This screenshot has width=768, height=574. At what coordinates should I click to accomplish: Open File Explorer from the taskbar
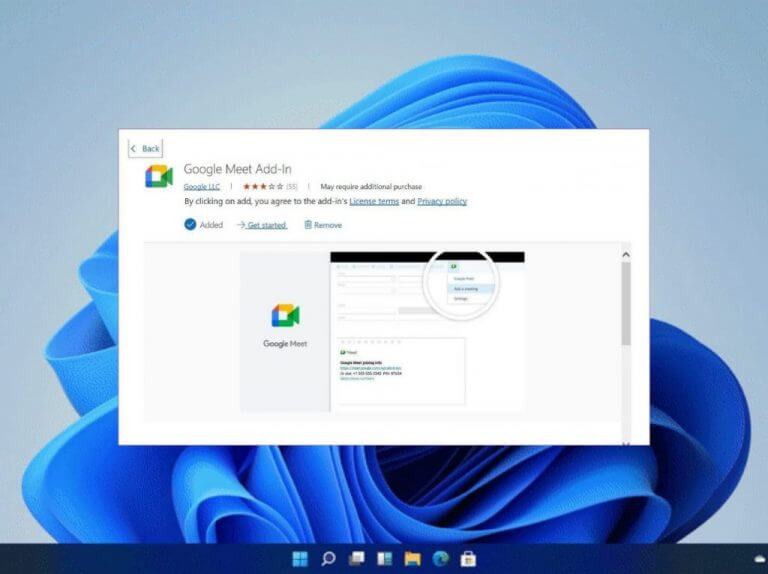click(412, 558)
